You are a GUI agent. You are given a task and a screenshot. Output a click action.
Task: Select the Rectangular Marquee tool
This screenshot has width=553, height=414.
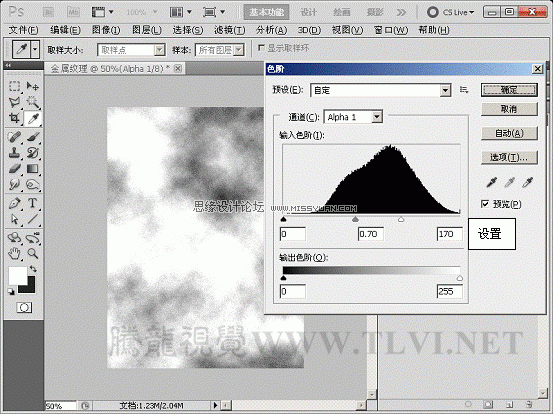pos(14,86)
